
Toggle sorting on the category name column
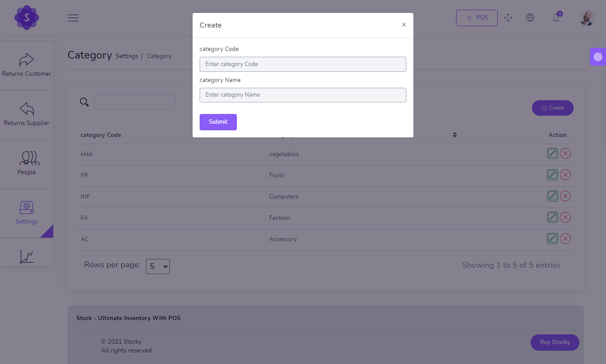pos(455,135)
